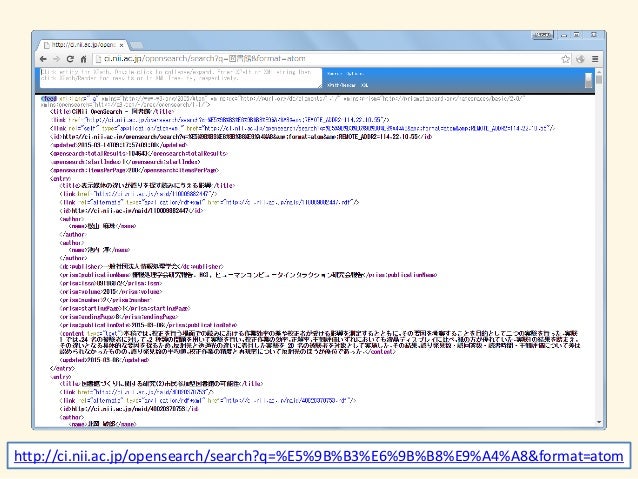Click first entry's dc:publisher line
Viewport: 638px width, 479px height.
coord(142,267)
